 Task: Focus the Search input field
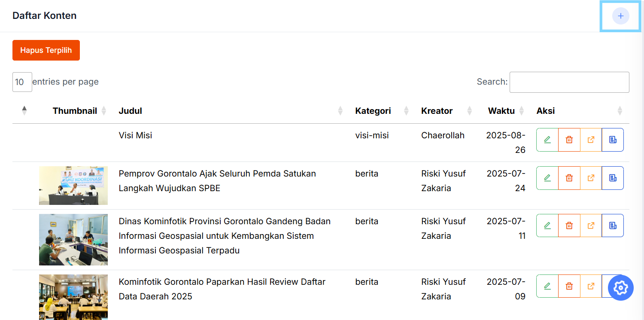pyautogui.click(x=569, y=82)
